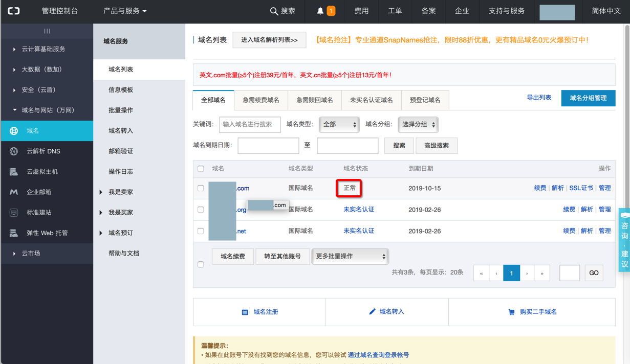Click the 域名续费 batch button

click(x=233, y=257)
